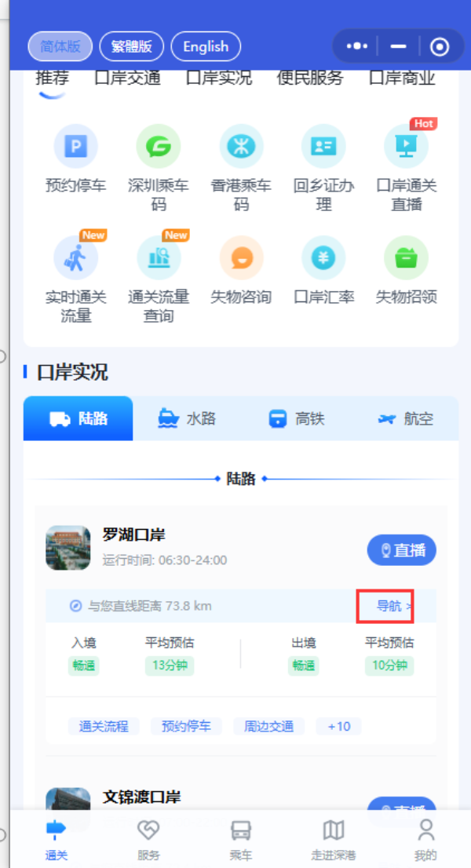The width and height of the screenshot is (471, 868).
Task: Expand the +10 more tags chip
Action: (x=338, y=726)
